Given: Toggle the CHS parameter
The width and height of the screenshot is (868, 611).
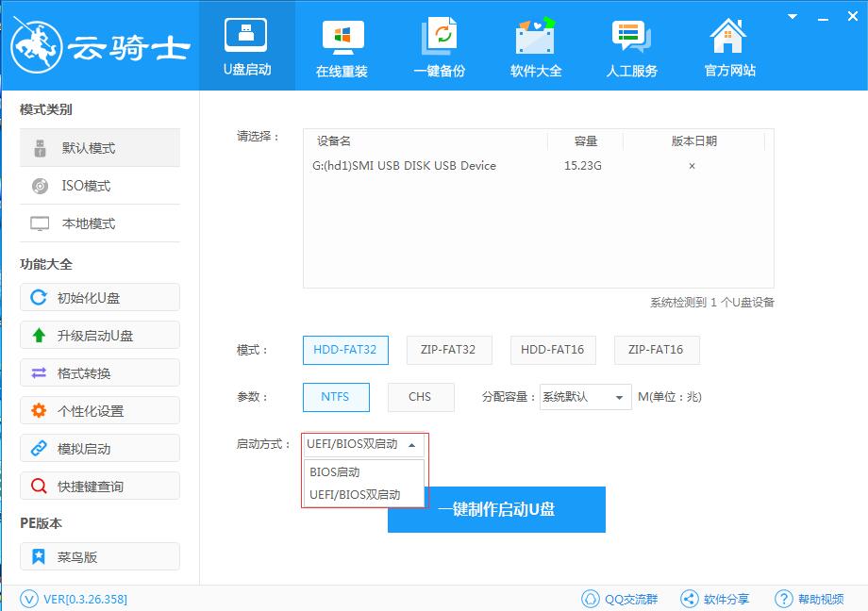Looking at the screenshot, I should click(421, 397).
